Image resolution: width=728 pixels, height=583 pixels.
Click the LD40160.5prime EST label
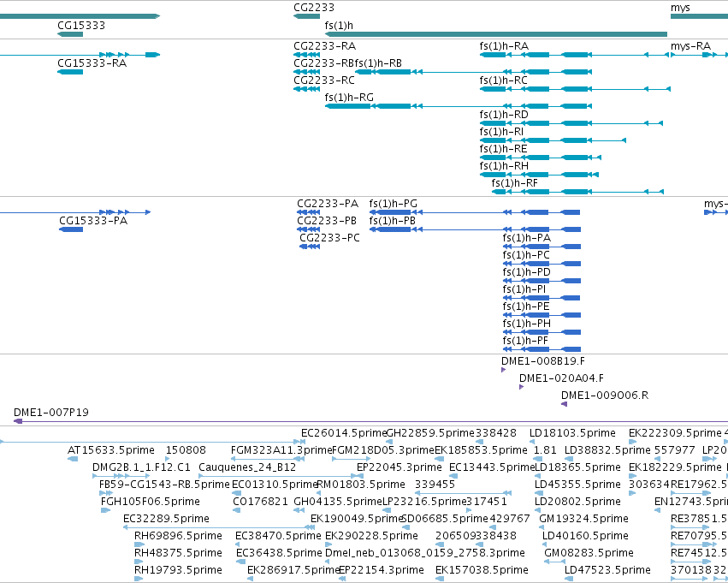point(585,537)
